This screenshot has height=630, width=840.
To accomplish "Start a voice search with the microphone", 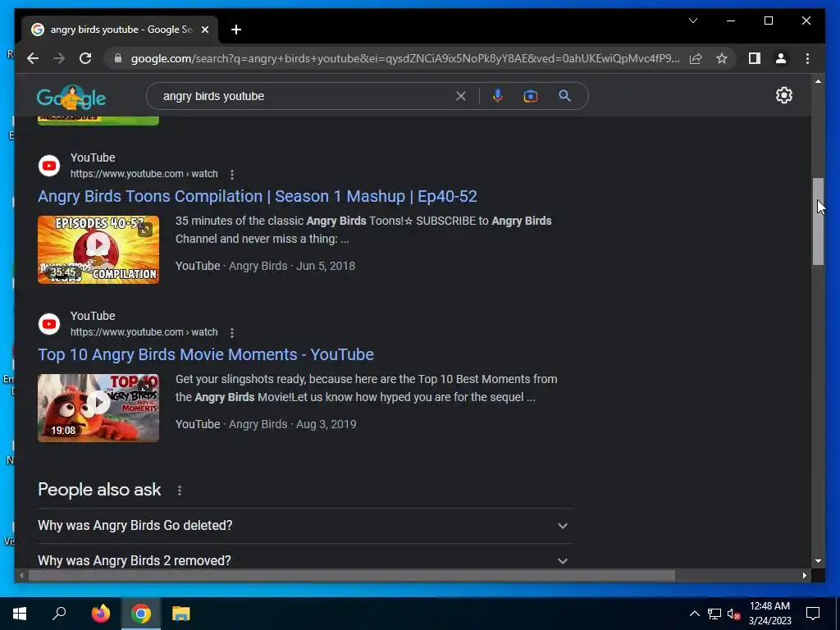I will click(498, 96).
